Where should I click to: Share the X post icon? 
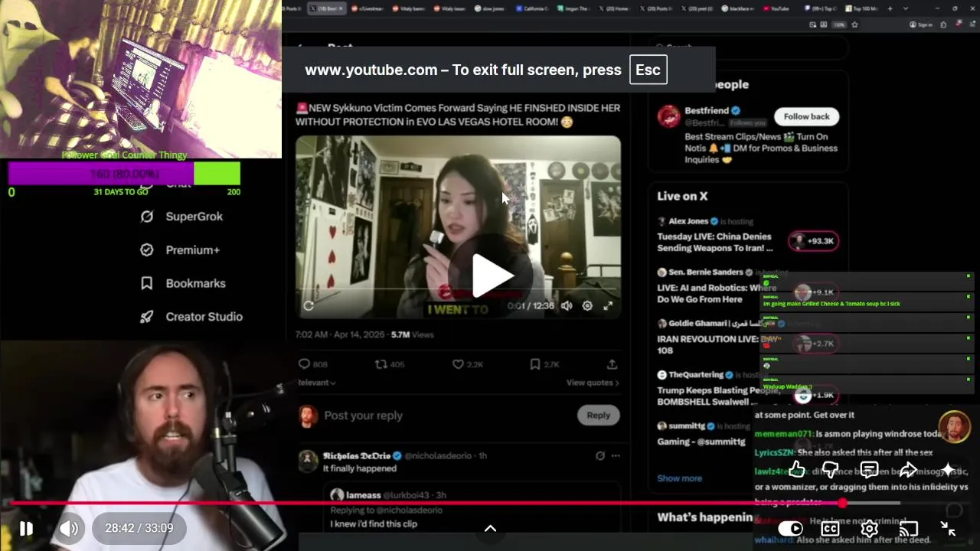(x=612, y=364)
